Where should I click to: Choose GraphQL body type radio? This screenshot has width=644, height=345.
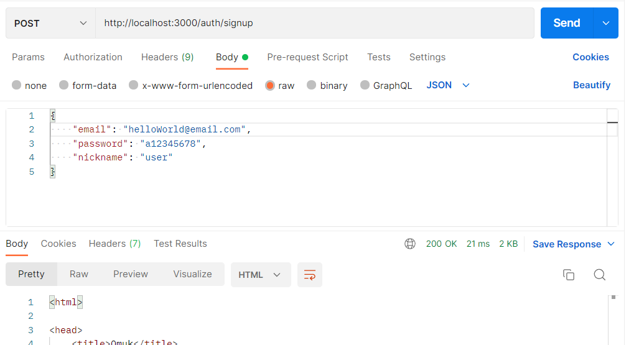click(x=365, y=85)
